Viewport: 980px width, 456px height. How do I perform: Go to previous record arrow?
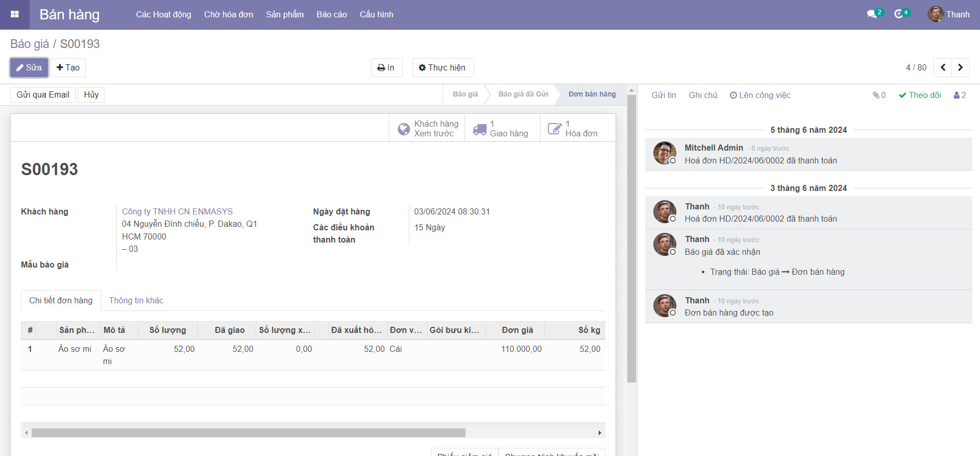click(x=943, y=67)
